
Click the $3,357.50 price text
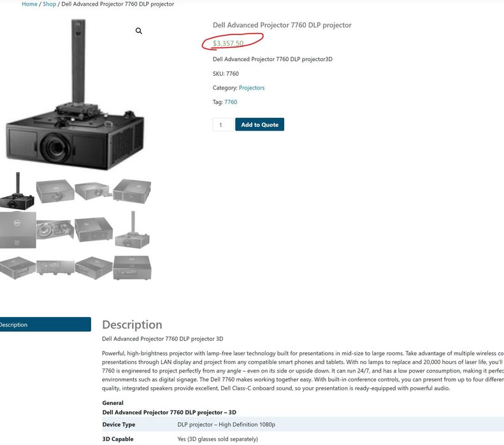tap(228, 43)
